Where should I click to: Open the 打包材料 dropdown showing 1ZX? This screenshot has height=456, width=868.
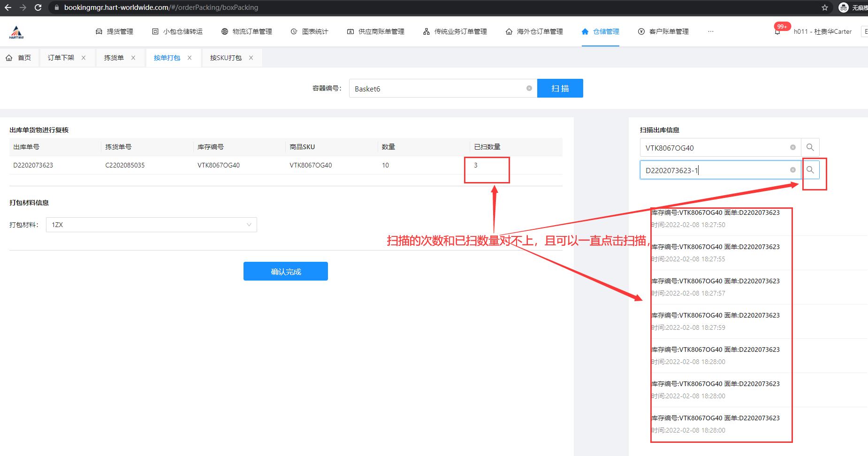coord(151,225)
